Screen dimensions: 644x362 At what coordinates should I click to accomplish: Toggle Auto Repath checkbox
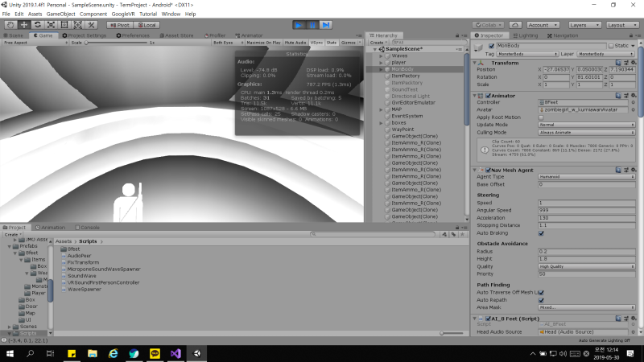tap(541, 300)
